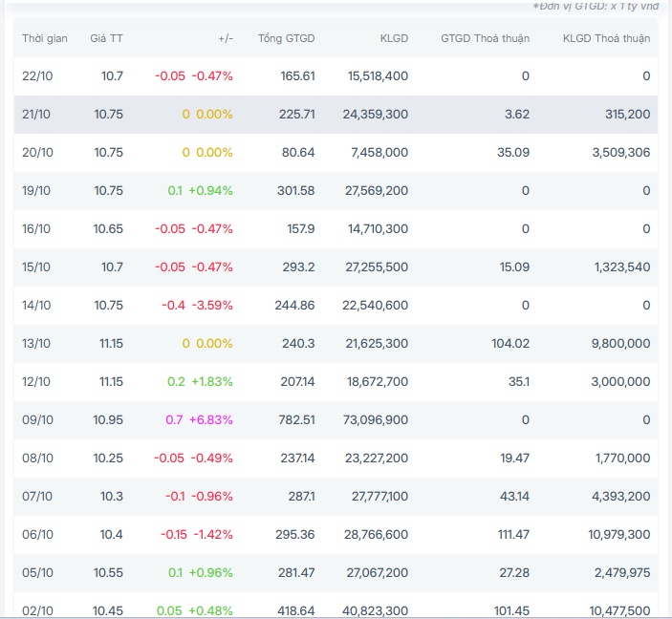Select the 22/10 date cell
Image resolution: width=672 pixels, height=619 pixels.
tap(37, 76)
